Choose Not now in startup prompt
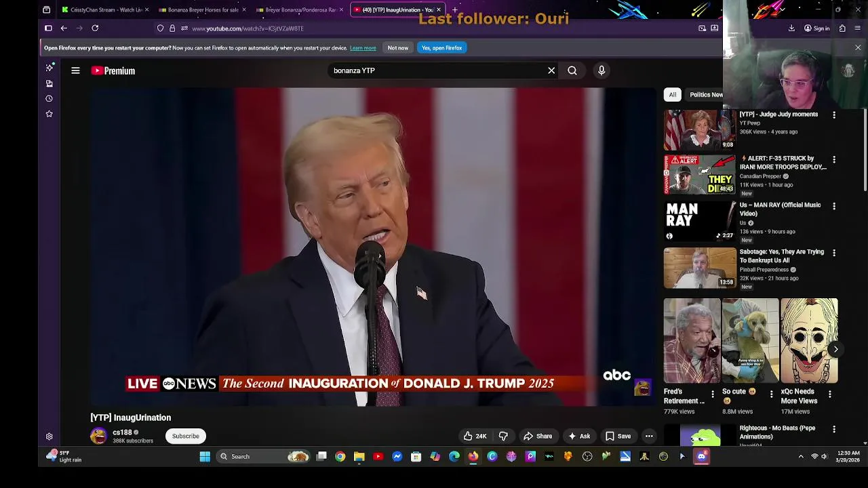The height and width of the screenshot is (488, 868). pyautogui.click(x=398, y=48)
